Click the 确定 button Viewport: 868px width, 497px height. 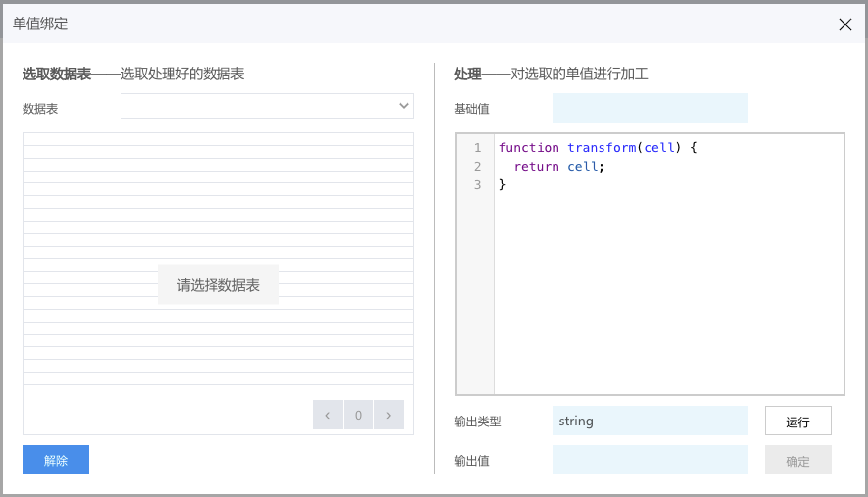797,461
